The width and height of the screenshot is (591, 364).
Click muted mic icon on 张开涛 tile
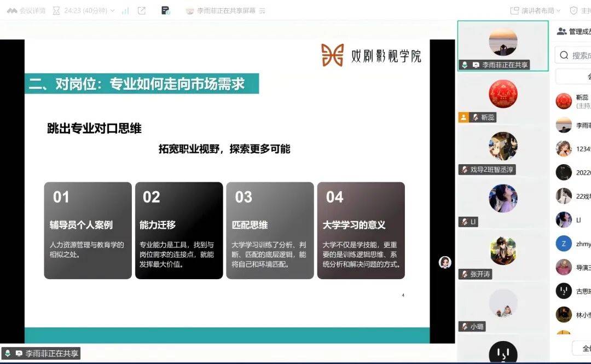pyautogui.click(x=465, y=274)
